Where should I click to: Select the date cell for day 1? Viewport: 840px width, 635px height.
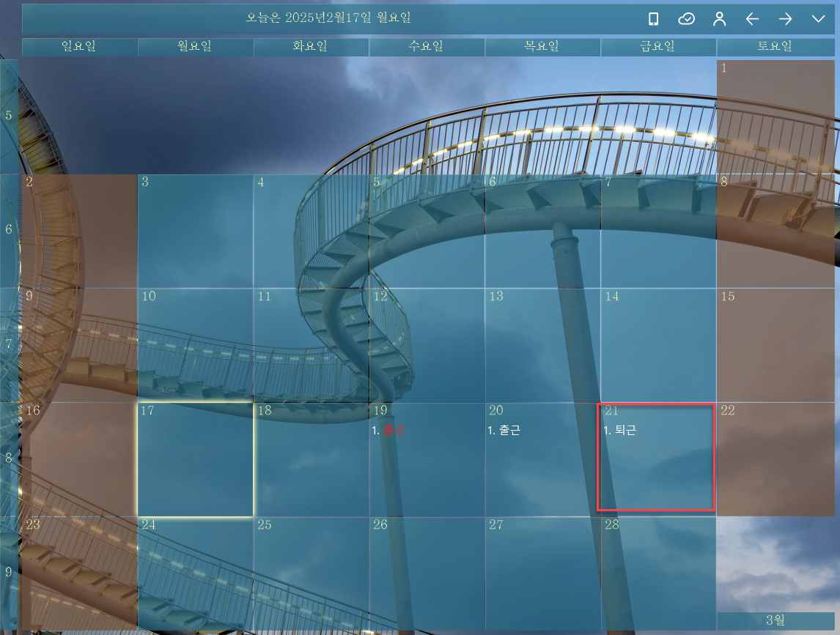coord(775,116)
